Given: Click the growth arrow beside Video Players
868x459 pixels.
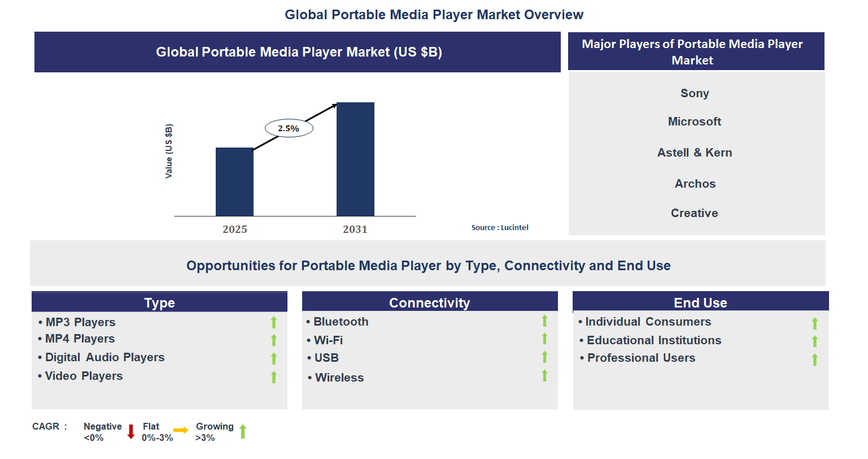Looking at the screenshot, I should [x=273, y=377].
